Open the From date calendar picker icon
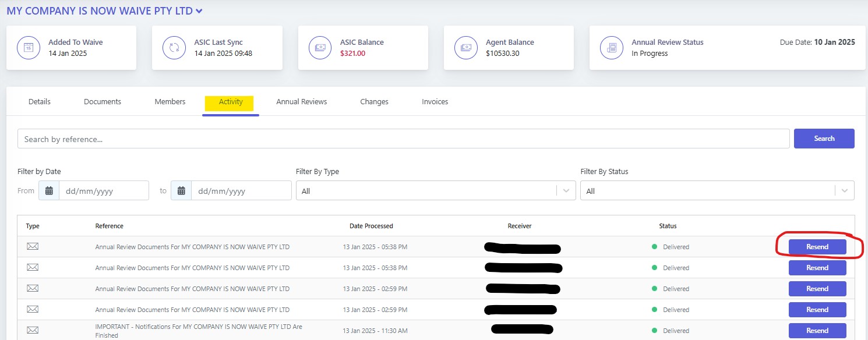The image size is (868, 340). pyautogui.click(x=49, y=191)
